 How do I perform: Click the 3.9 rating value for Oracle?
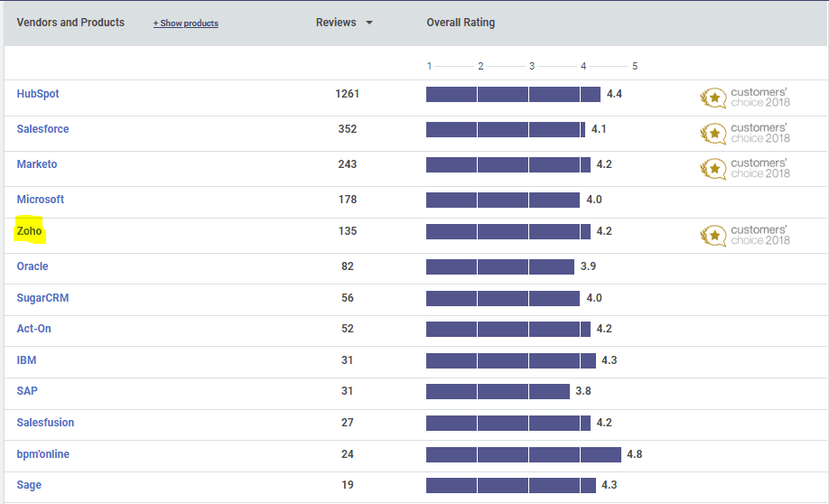(588, 266)
